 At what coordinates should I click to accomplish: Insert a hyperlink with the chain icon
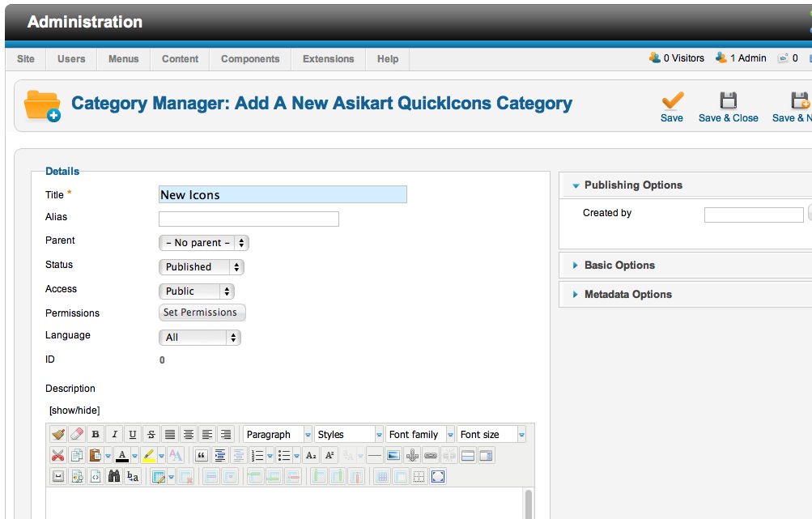click(x=431, y=455)
